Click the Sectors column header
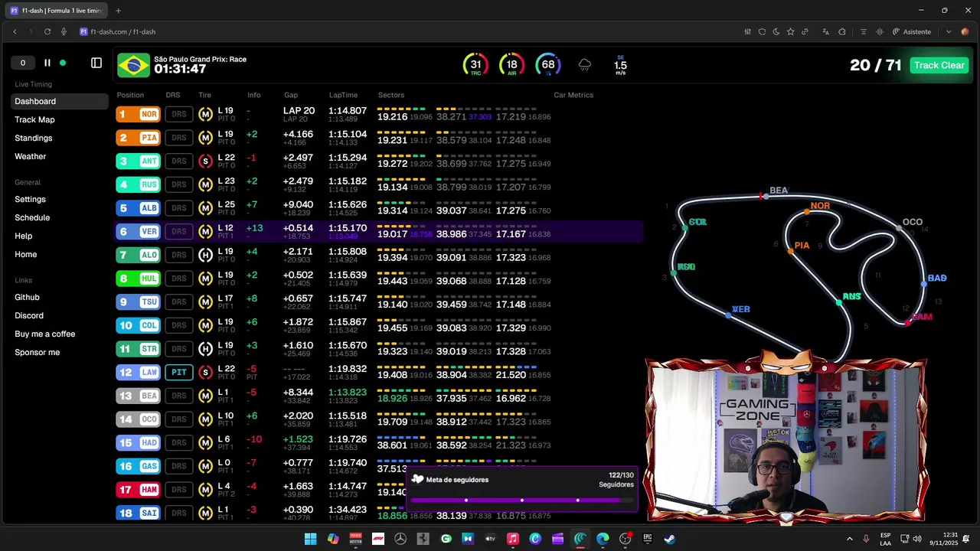Screen dimensions: 980x551 point(391,95)
